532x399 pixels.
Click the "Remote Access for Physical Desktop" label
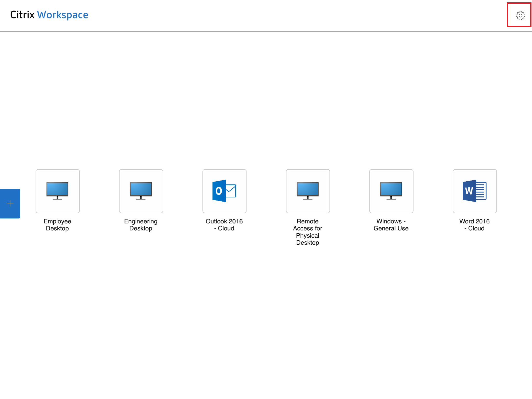click(x=308, y=232)
